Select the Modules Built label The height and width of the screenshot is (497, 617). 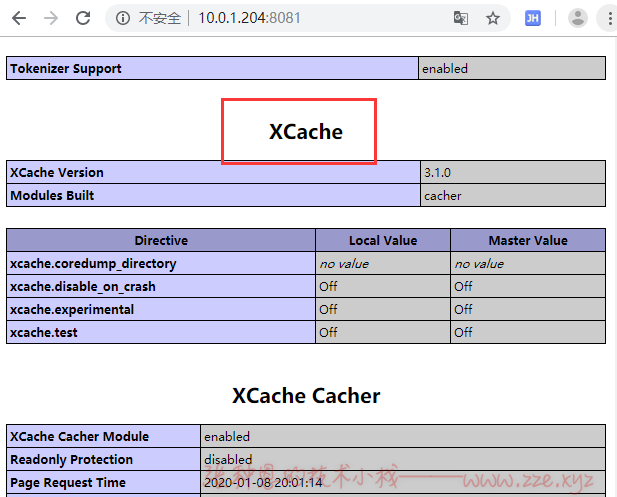[x=52, y=196]
